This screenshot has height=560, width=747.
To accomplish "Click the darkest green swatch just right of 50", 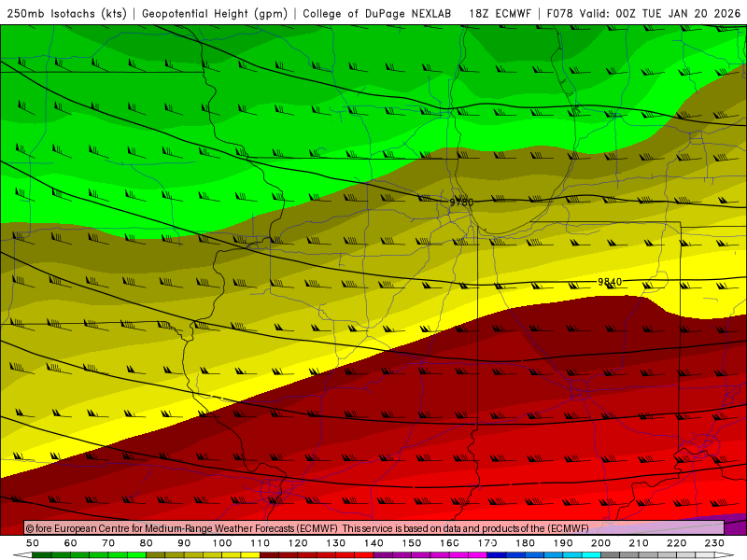I will coord(42,554).
